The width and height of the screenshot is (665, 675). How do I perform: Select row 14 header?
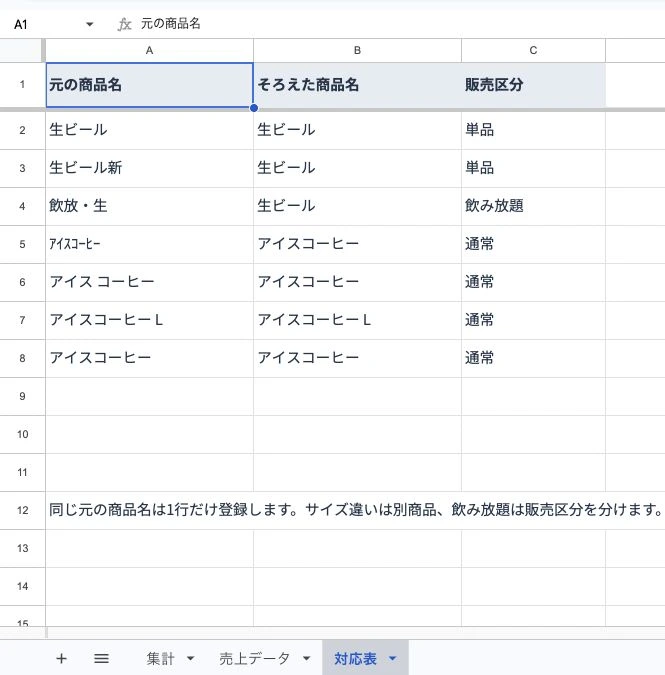click(22, 586)
